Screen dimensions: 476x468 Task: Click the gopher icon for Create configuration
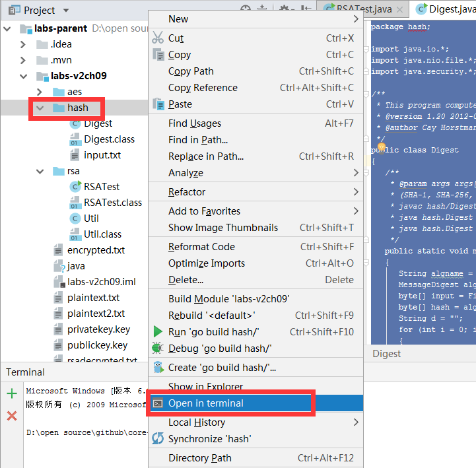(x=158, y=367)
